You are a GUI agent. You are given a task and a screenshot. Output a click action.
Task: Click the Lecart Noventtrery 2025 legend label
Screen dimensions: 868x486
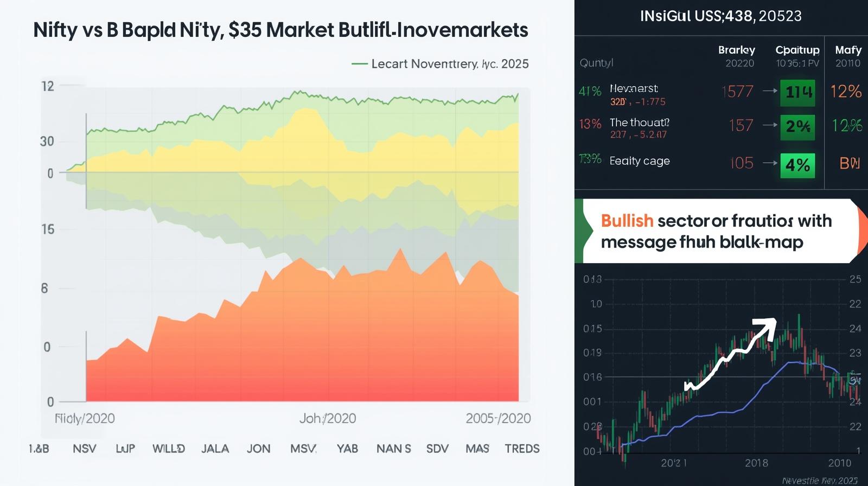pyautogui.click(x=449, y=64)
